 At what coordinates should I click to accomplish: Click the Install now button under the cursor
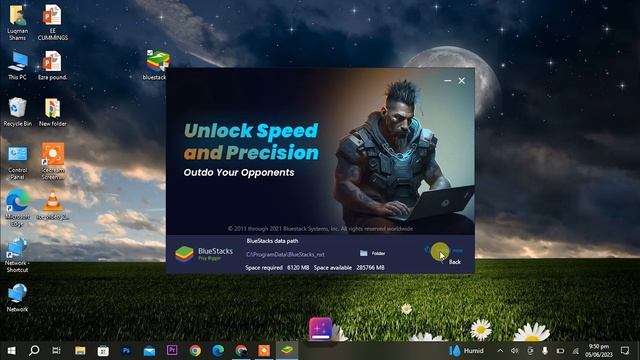point(443,250)
